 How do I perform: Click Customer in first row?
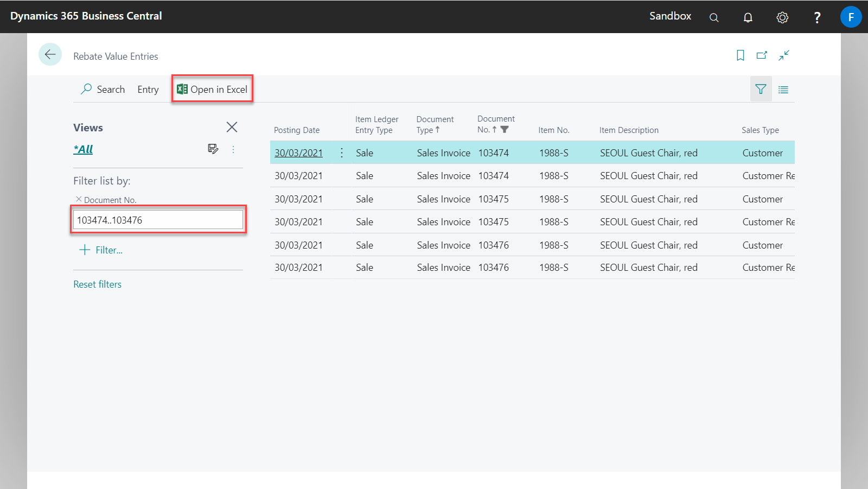point(762,153)
